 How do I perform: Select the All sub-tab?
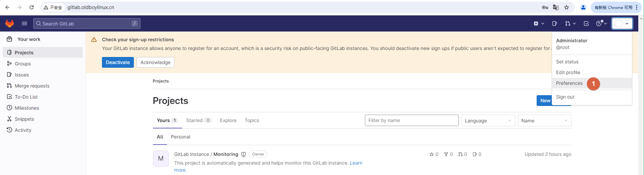pyautogui.click(x=160, y=137)
